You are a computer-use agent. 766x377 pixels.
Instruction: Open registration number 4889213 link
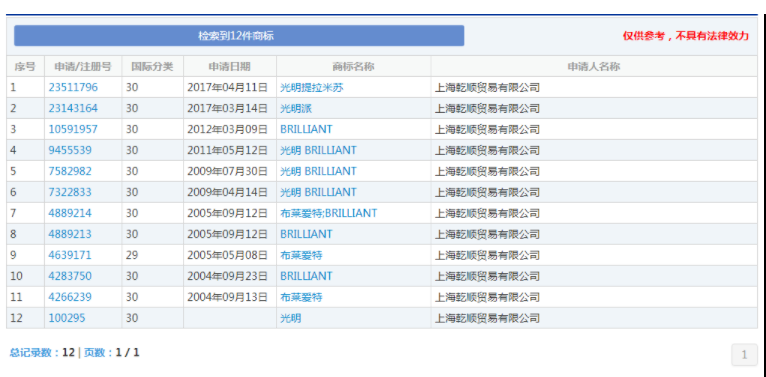coord(70,234)
